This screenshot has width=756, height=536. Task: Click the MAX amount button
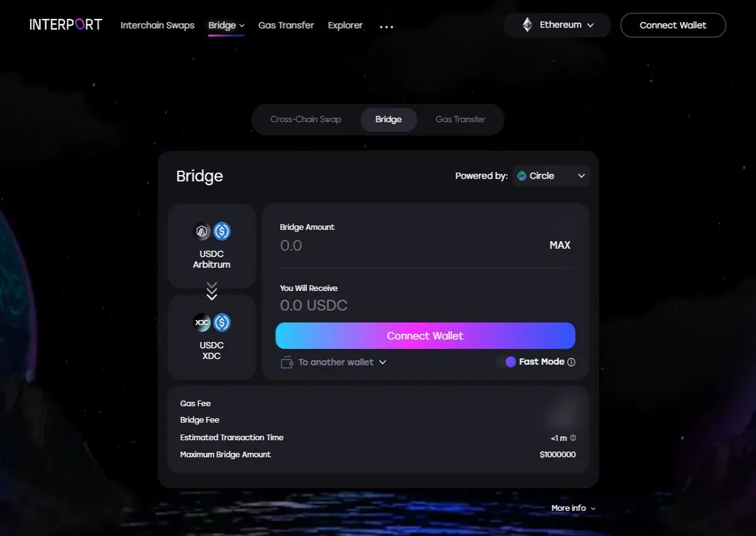pyautogui.click(x=560, y=245)
